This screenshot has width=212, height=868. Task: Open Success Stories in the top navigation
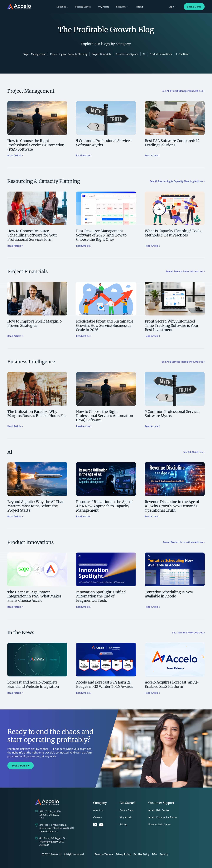(x=83, y=7)
